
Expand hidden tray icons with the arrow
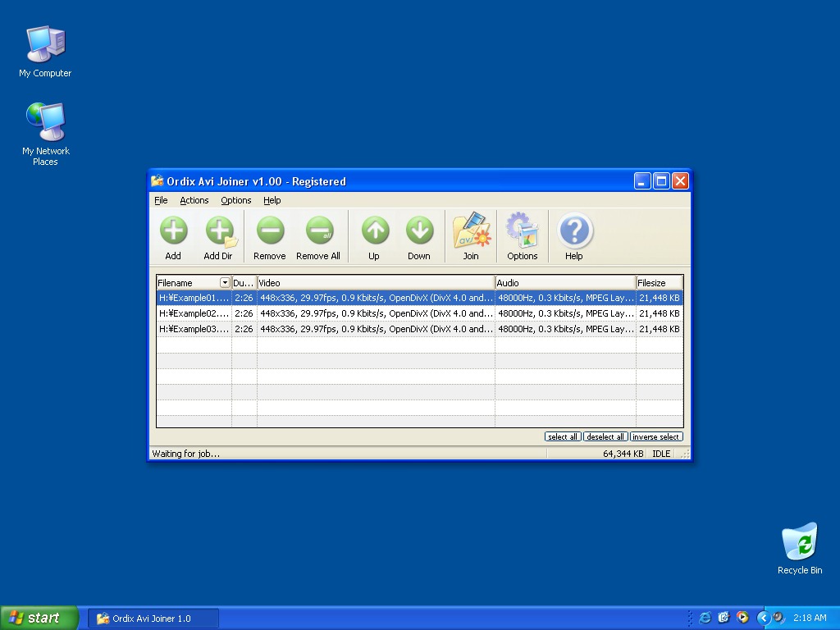pyautogui.click(x=764, y=618)
